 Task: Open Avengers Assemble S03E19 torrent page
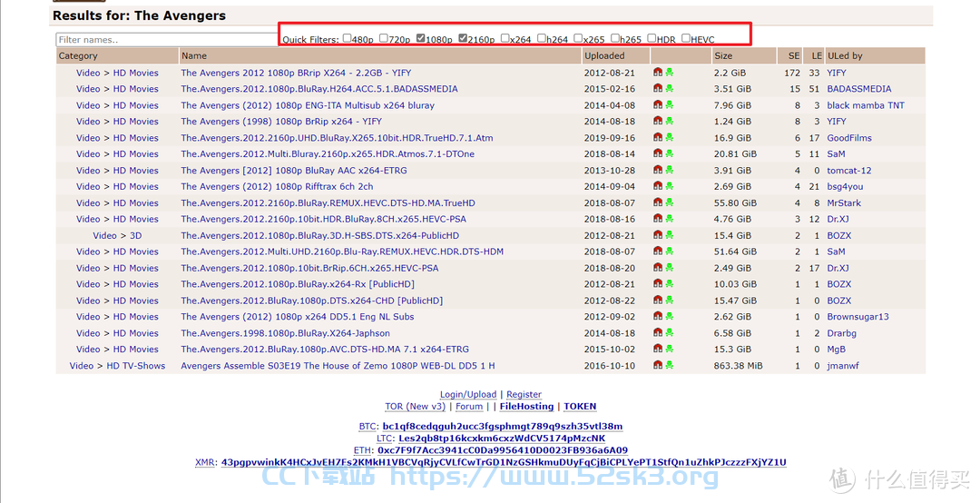point(338,365)
